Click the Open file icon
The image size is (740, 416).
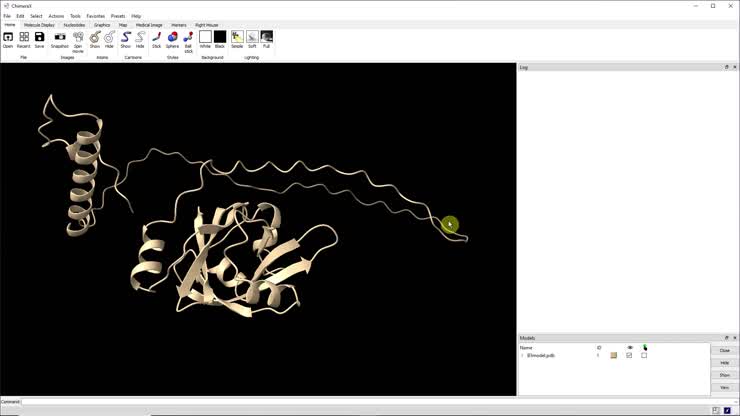pyautogui.click(x=8, y=38)
